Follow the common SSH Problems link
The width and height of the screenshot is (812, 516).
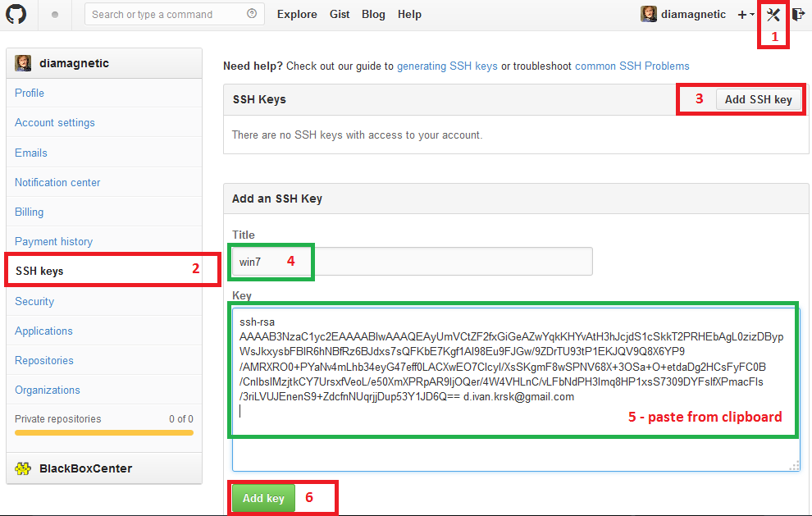coord(632,66)
